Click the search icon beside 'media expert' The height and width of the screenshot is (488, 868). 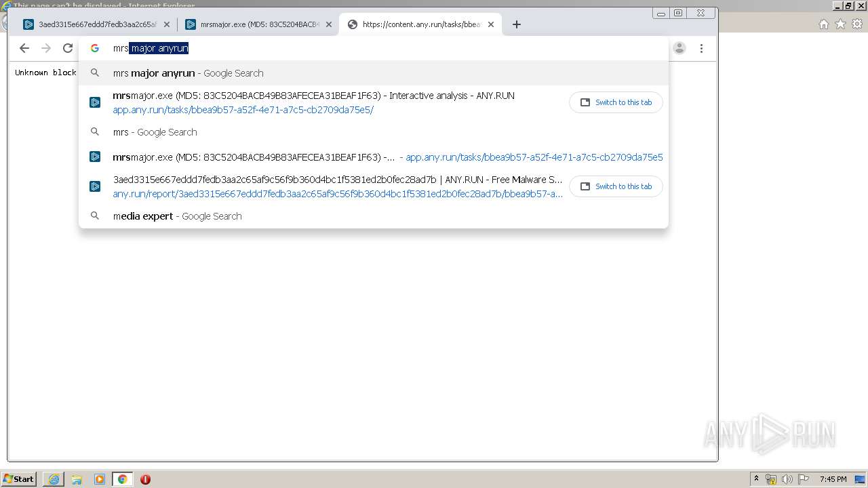[95, 216]
